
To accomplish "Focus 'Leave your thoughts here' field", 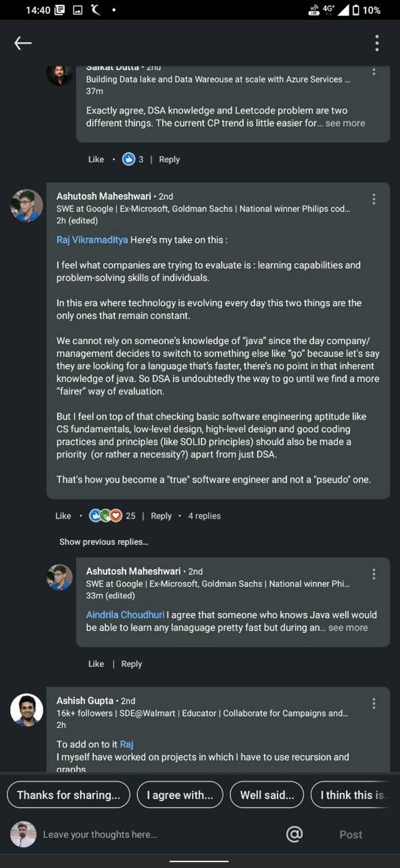I will [161, 834].
